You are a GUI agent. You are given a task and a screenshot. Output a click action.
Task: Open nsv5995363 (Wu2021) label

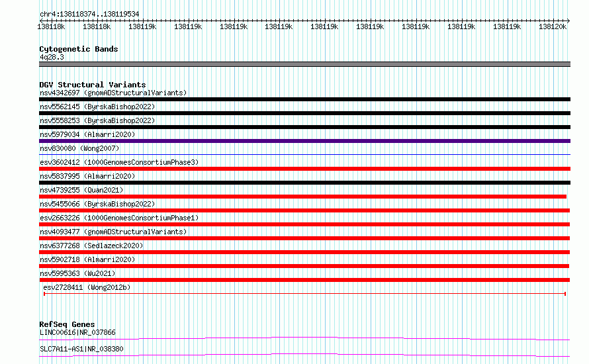tap(77, 273)
